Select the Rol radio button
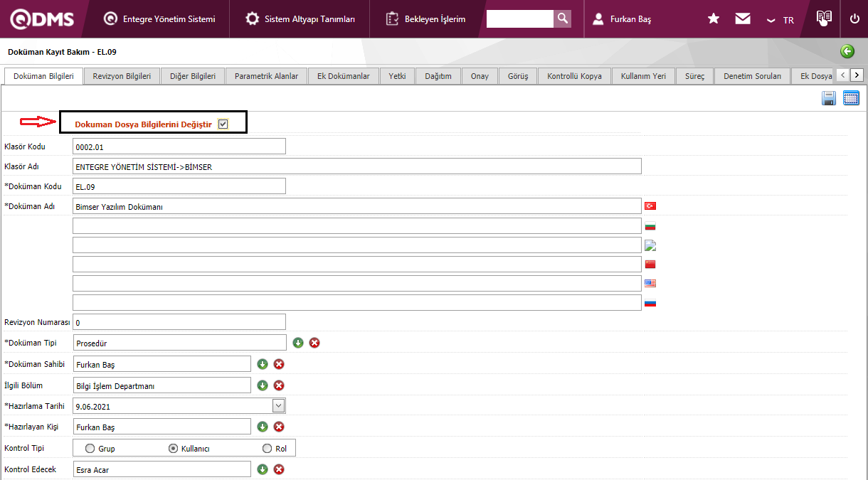 point(268,449)
